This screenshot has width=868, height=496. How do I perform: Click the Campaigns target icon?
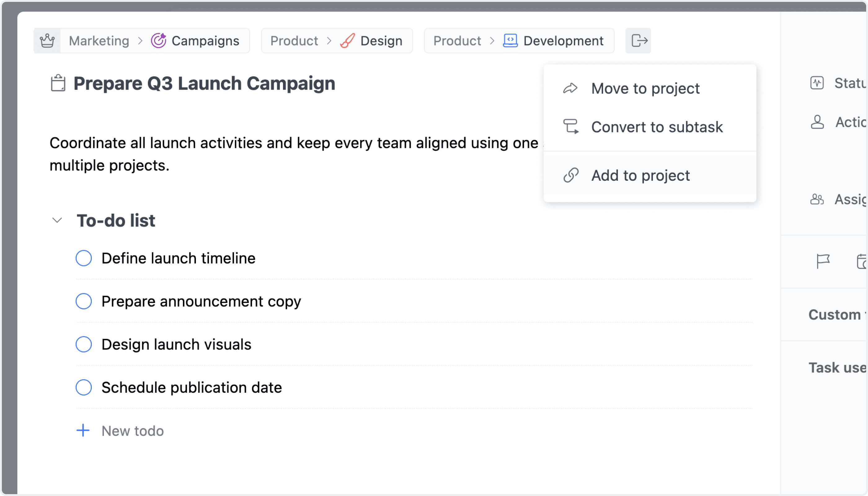click(159, 41)
